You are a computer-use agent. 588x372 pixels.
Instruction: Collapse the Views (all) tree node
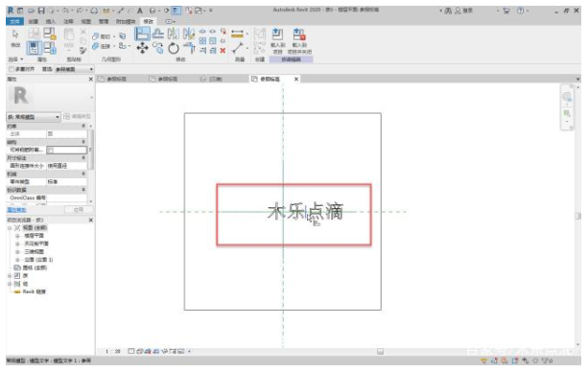click(10, 228)
